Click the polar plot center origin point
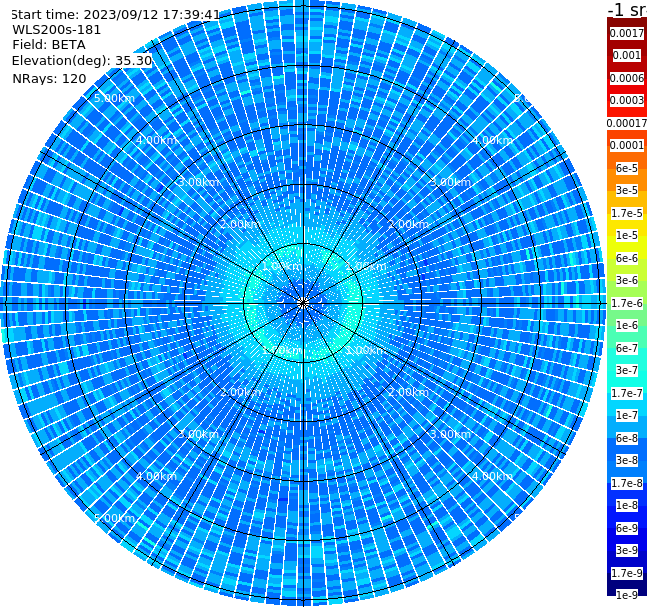This screenshot has height=607, width=647. [x=303, y=303]
